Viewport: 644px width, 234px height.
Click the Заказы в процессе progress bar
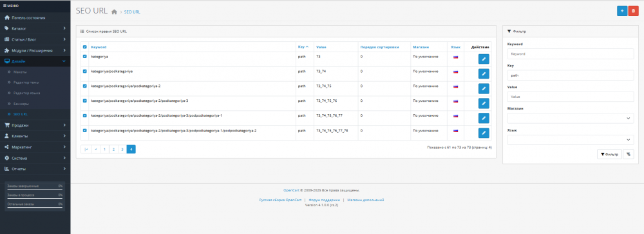[x=35, y=199]
